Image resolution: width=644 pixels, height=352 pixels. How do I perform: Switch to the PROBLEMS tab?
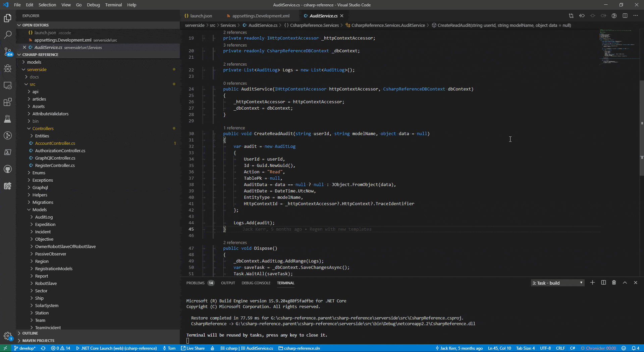coord(195,283)
